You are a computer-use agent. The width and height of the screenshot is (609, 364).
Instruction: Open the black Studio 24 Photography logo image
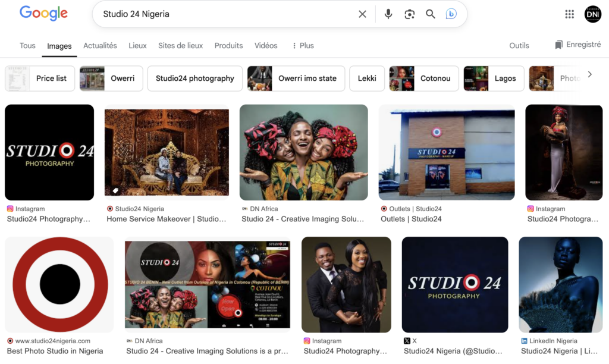(x=49, y=152)
